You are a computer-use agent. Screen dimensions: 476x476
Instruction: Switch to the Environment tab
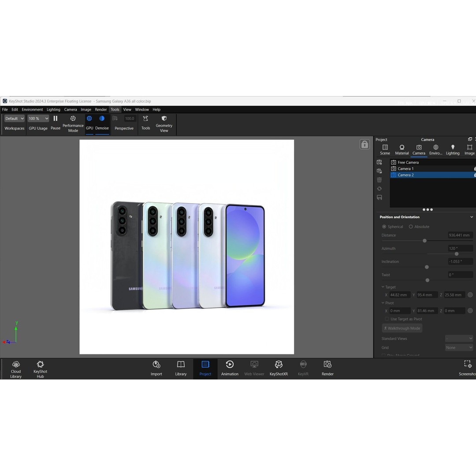[435, 150]
